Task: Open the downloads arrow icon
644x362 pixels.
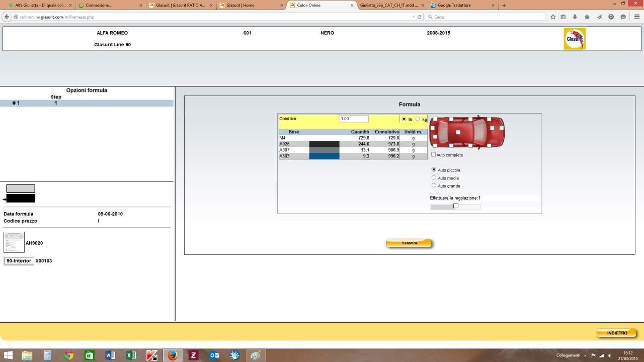Action: pos(575,17)
